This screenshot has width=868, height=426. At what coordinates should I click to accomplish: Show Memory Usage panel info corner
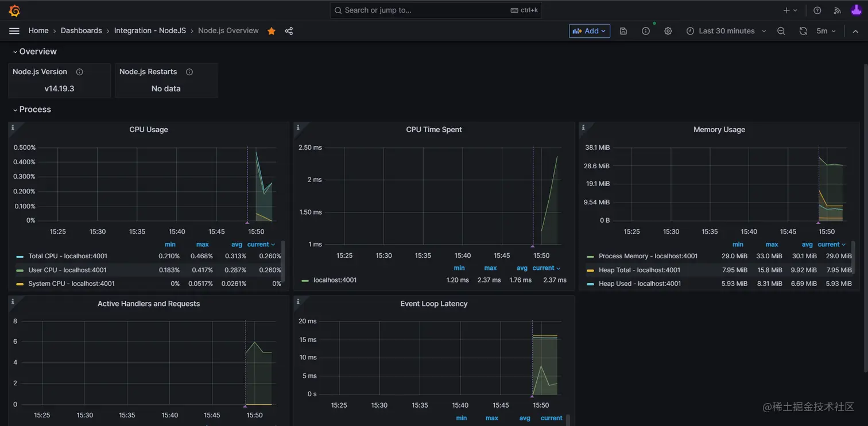pyautogui.click(x=583, y=127)
